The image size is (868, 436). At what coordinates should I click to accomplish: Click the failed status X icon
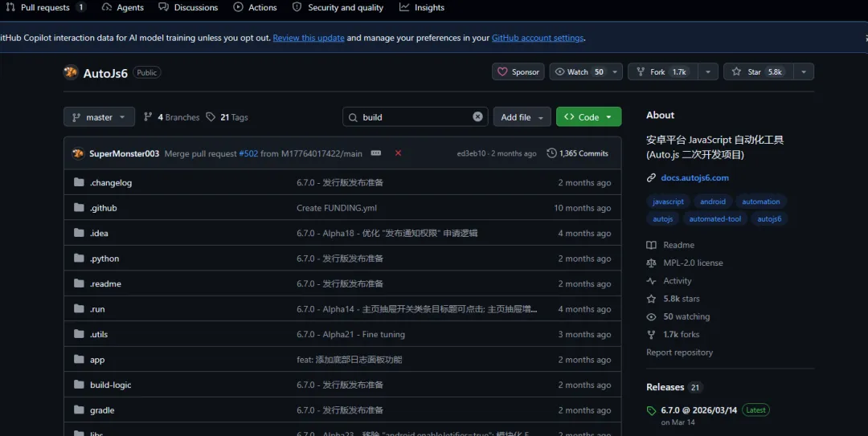[x=398, y=153]
